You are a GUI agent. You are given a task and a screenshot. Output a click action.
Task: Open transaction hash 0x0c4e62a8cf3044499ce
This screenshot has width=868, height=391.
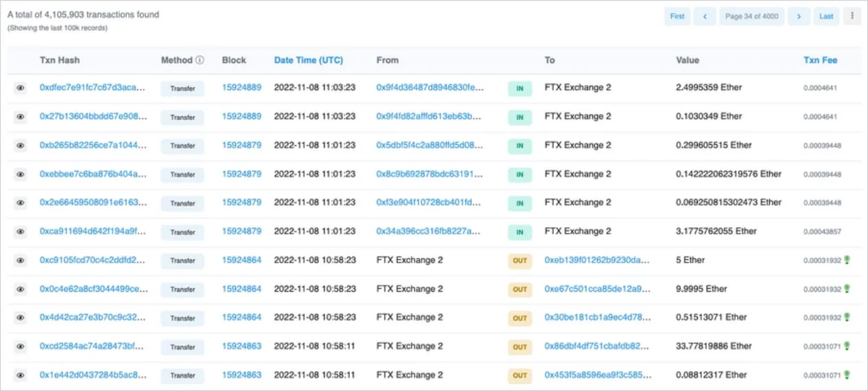coord(93,289)
